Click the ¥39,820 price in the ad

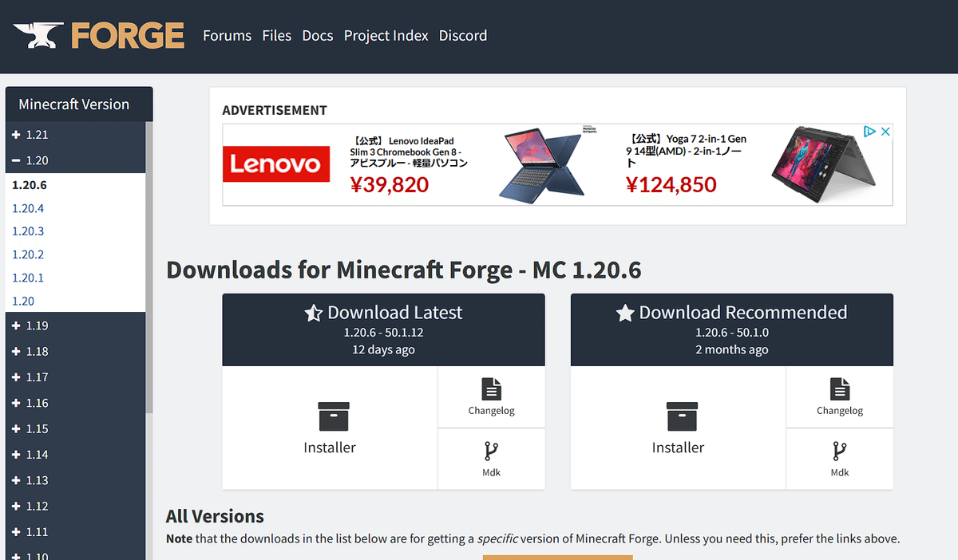click(390, 185)
